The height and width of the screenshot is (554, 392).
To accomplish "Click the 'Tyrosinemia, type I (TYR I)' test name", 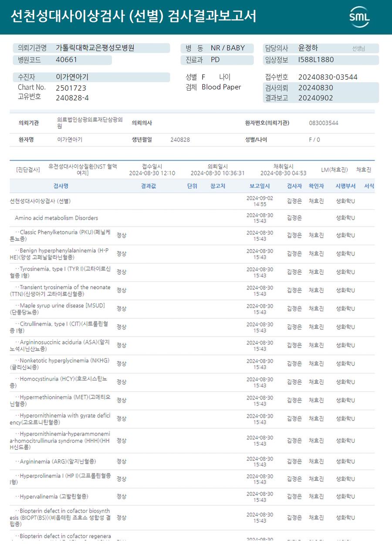I will (60, 272).
